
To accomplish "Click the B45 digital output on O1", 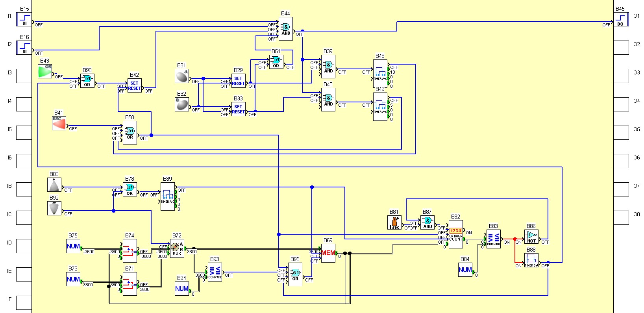I will (620, 19).
